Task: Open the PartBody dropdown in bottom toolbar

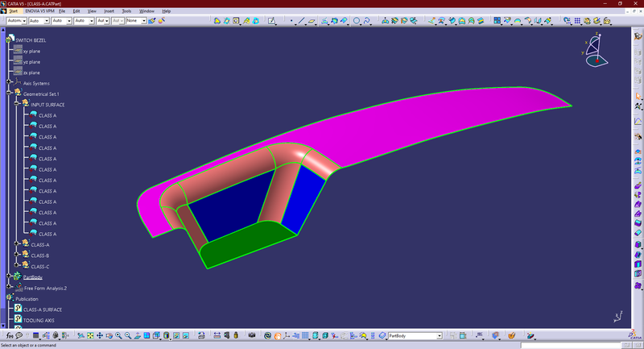Action: tap(439, 335)
